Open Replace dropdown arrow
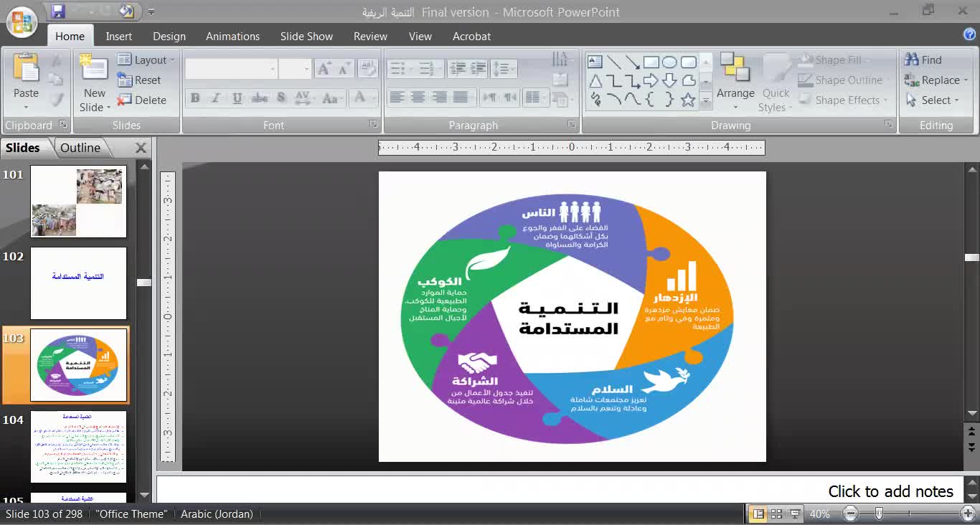This screenshot has width=980, height=525. click(966, 80)
